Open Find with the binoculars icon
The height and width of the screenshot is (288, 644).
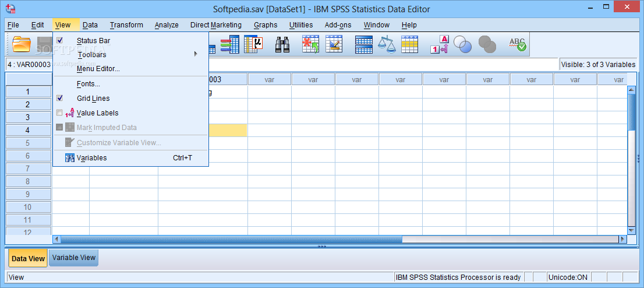click(x=282, y=44)
